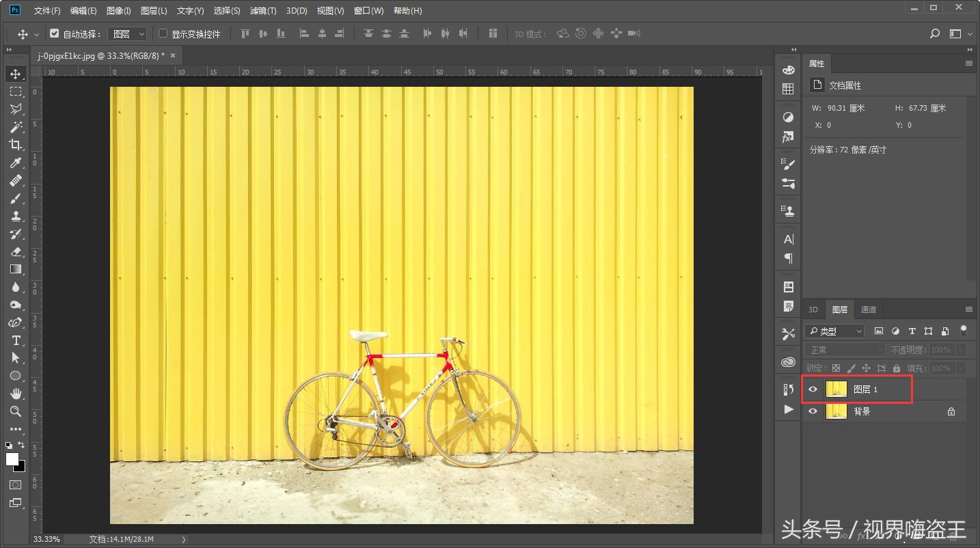Select the Hand tool
The height and width of the screenshot is (548, 980).
[15, 394]
